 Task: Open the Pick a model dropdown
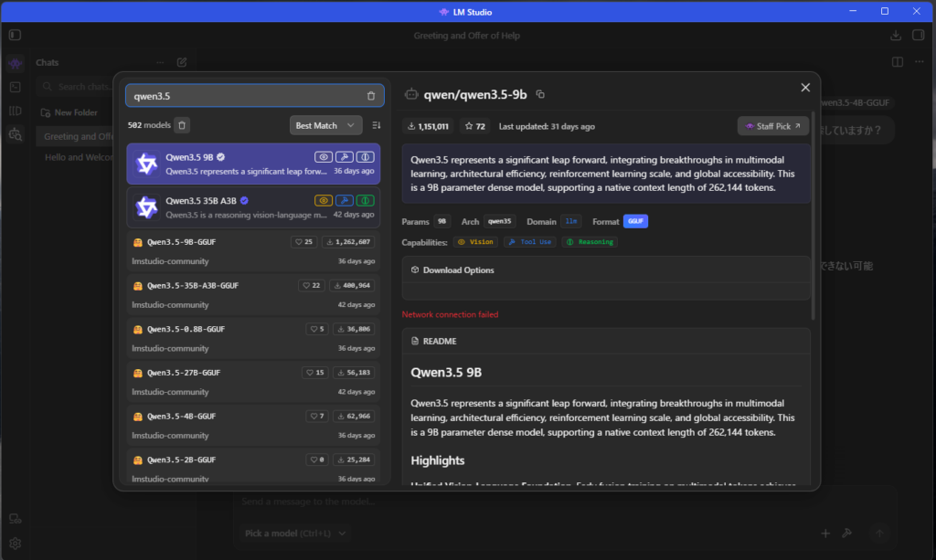point(295,533)
